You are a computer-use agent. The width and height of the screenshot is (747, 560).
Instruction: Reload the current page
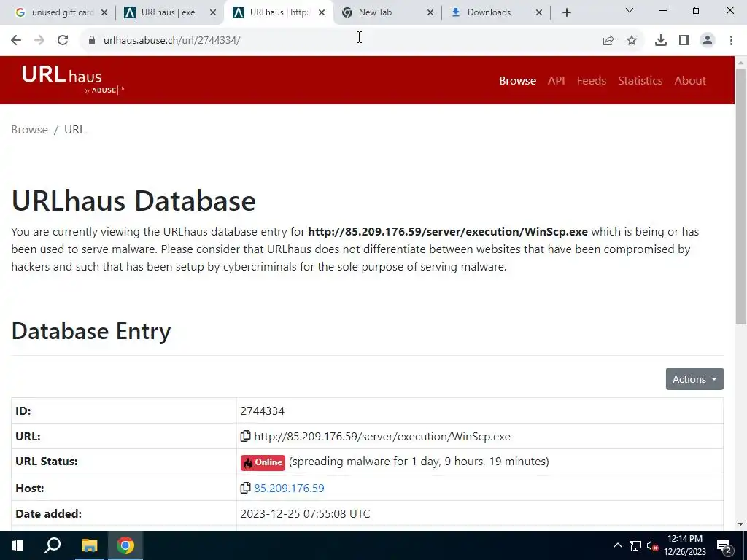[63, 40]
